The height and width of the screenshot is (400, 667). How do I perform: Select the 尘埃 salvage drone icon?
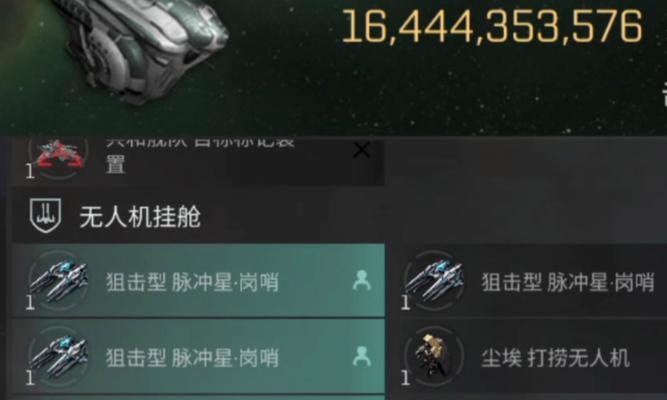coord(433,355)
